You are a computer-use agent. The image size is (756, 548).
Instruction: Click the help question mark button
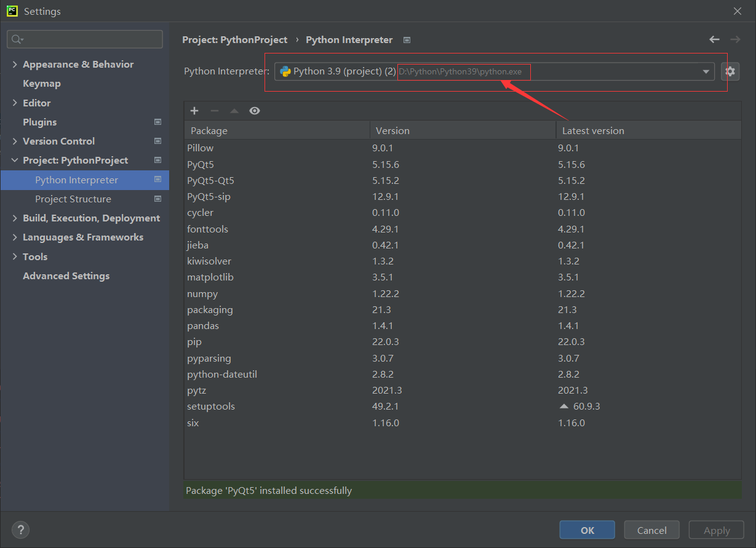[20, 530]
